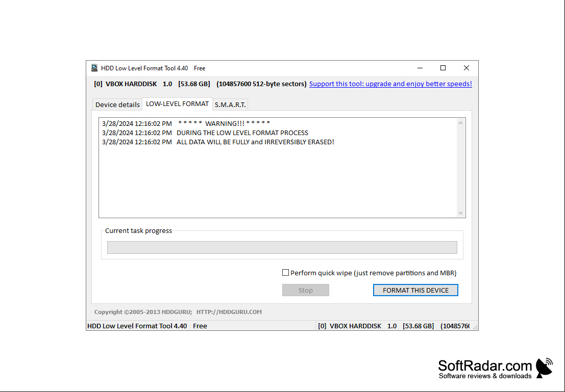
Task: Select the DURING THE LOW LEVEL FORMAT PROCESS line
Action: 205,133
